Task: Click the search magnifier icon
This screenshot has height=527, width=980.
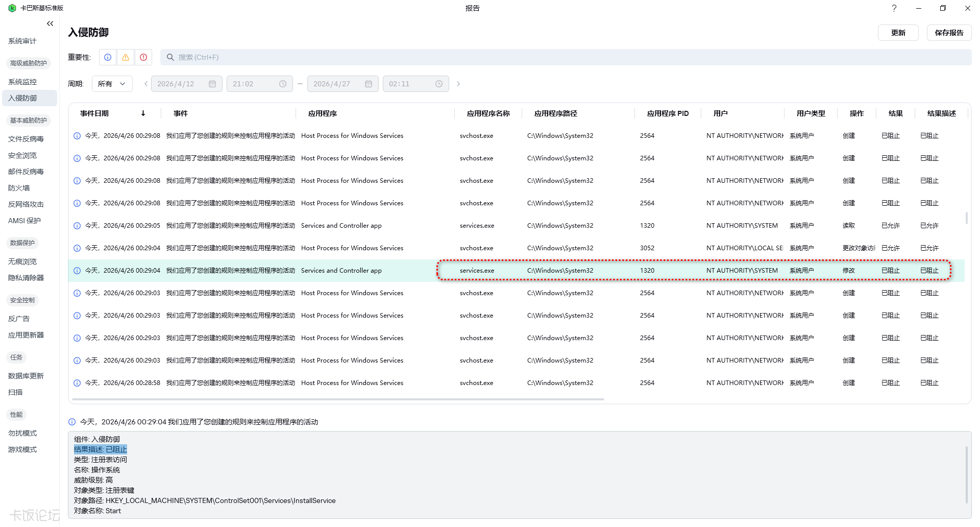Action: [170, 57]
